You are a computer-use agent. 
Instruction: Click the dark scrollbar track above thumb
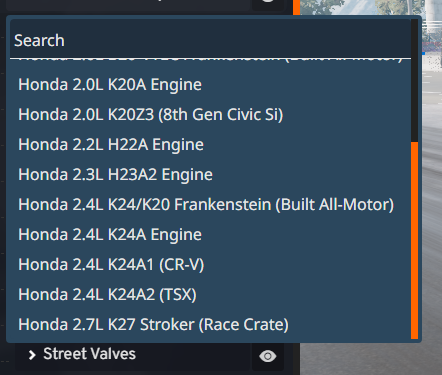pyautogui.click(x=414, y=81)
